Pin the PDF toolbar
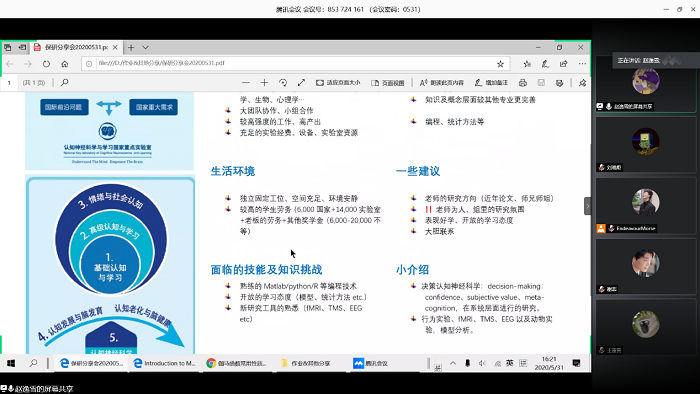 coord(582,83)
